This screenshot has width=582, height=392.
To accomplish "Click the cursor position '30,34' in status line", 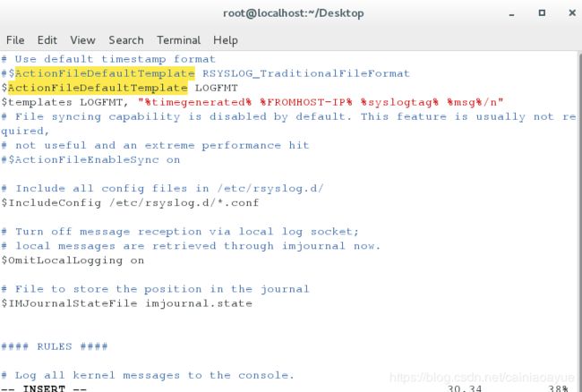I will pos(465,388).
